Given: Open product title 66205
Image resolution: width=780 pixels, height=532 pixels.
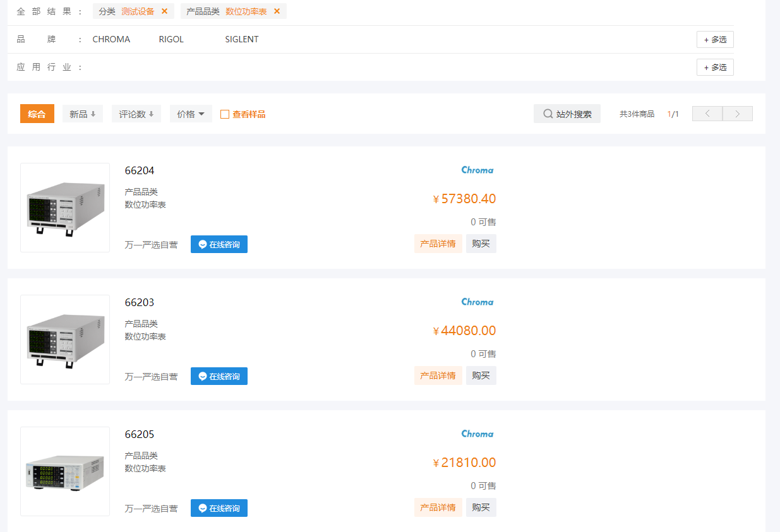Looking at the screenshot, I should (140, 434).
